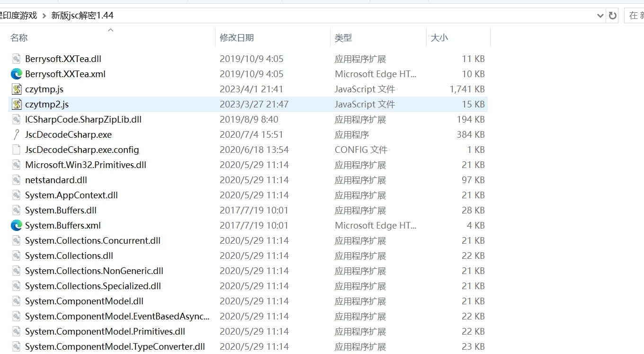
Task: Click the 应用程序 type of JscDecodeCsharp.exe
Action: 352,134
